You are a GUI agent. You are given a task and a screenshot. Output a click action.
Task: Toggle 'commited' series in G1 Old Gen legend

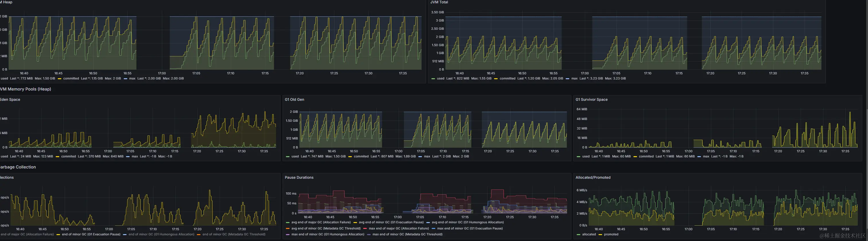[x=361, y=157]
